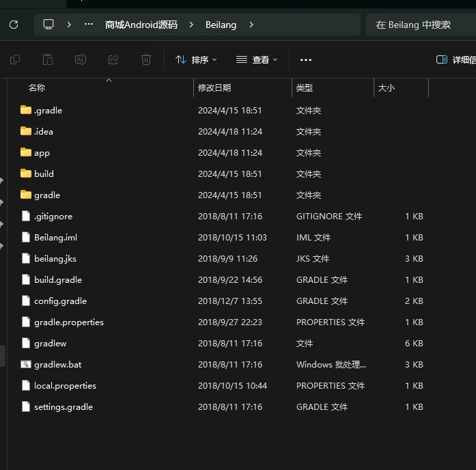
Task: Click the Beilang.iml file name
Action: [x=55, y=238]
